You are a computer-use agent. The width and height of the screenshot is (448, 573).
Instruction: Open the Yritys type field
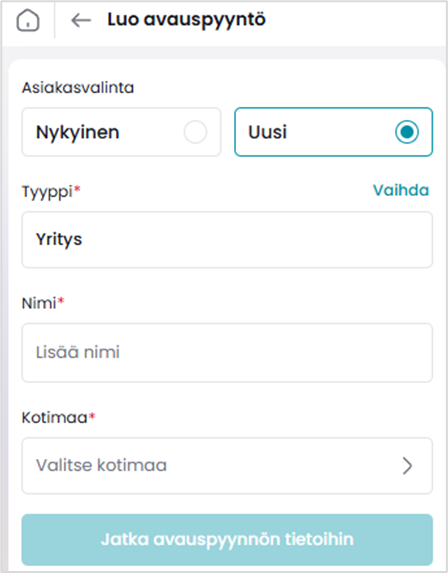click(227, 240)
